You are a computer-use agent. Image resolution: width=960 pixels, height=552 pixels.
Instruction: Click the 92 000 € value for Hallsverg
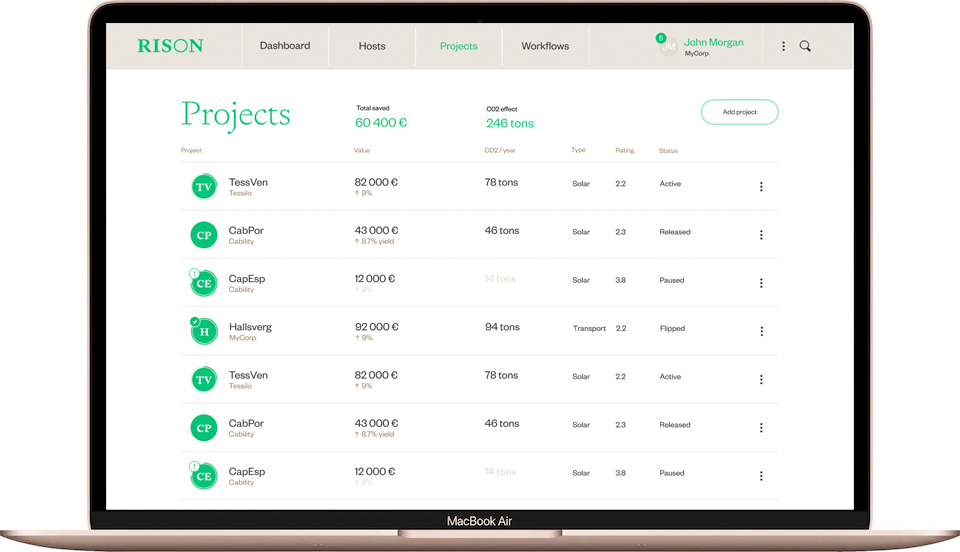pos(377,327)
